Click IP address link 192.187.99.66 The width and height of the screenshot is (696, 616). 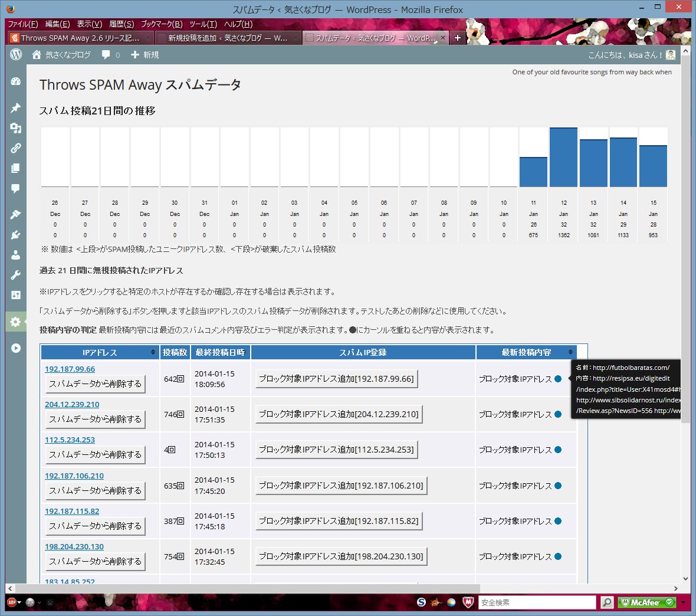70,369
